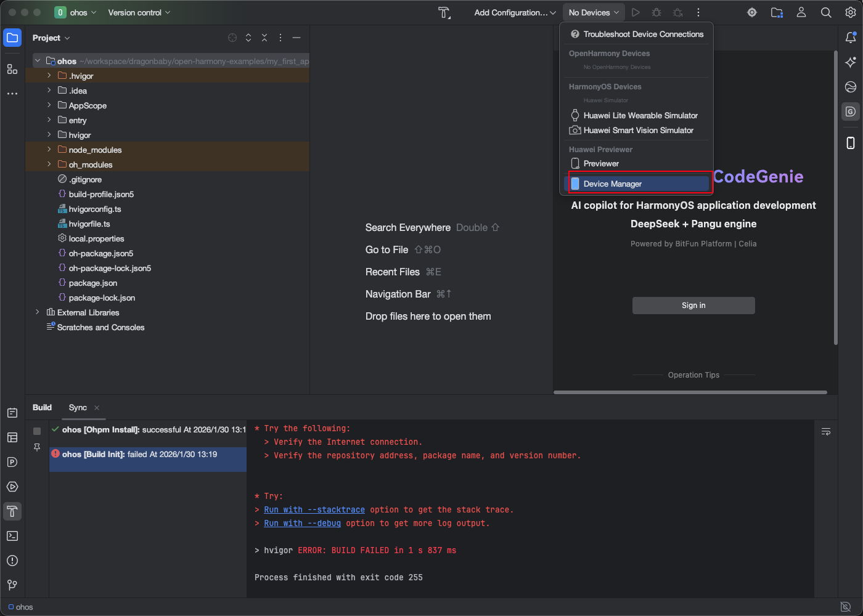Toggle the CodeGenie panel icon in right sidebar

coord(851,111)
